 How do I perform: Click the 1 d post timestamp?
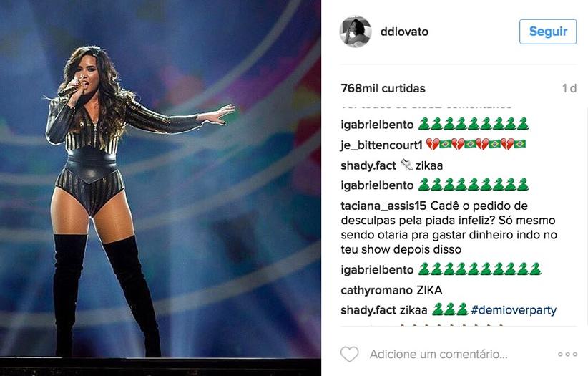pyautogui.click(x=569, y=88)
